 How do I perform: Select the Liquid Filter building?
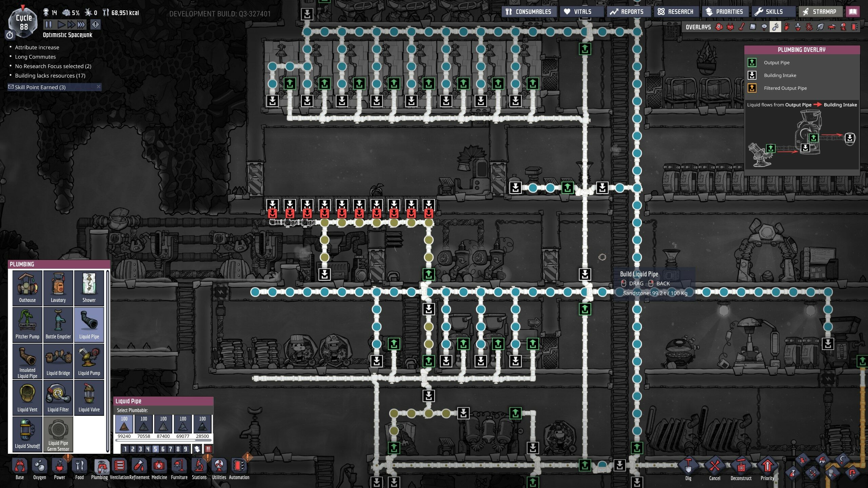click(x=58, y=398)
